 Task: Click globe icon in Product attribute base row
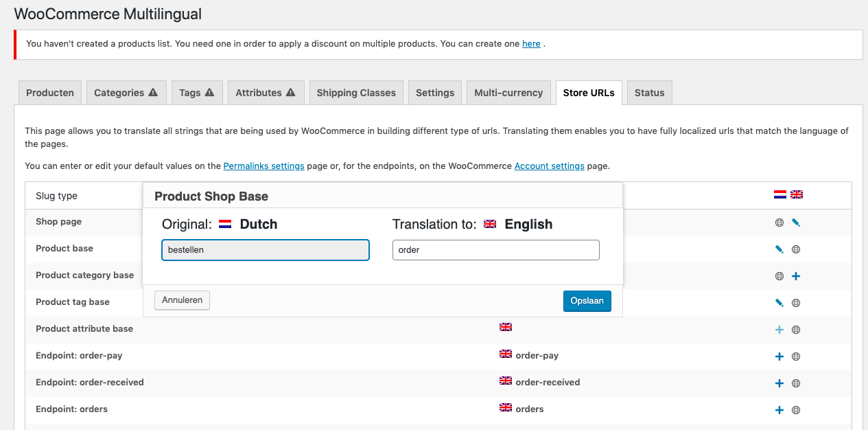[796, 330]
